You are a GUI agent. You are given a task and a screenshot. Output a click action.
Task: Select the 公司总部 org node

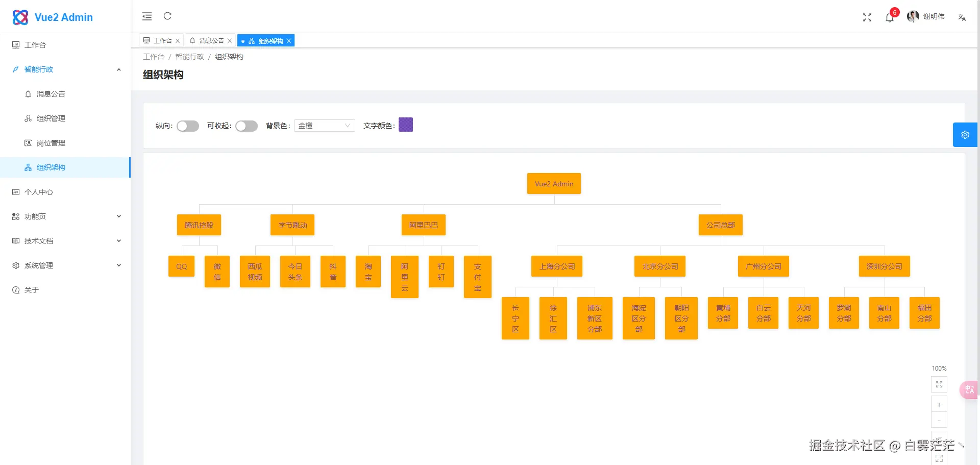[x=721, y=225]
